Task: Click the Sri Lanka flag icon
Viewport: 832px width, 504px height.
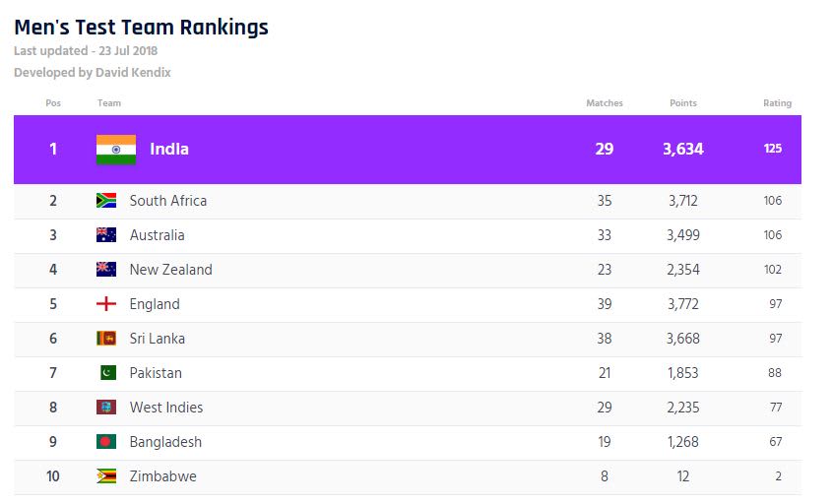Action: 106,339
